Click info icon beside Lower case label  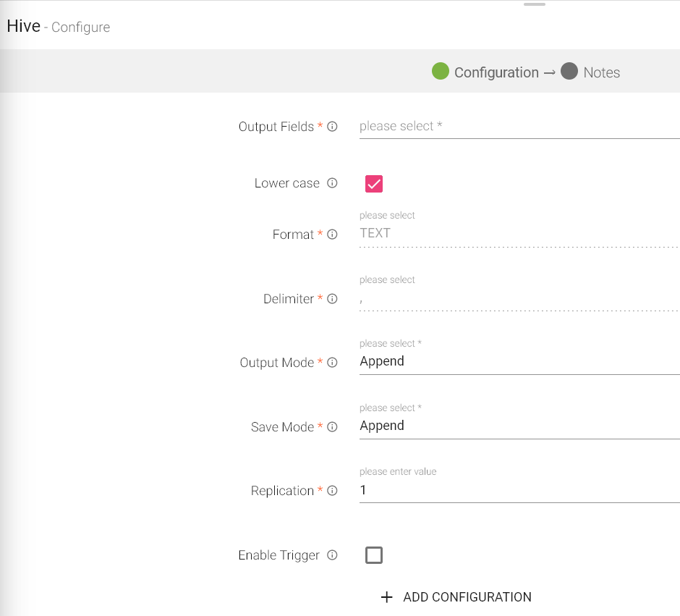point(332,183)
